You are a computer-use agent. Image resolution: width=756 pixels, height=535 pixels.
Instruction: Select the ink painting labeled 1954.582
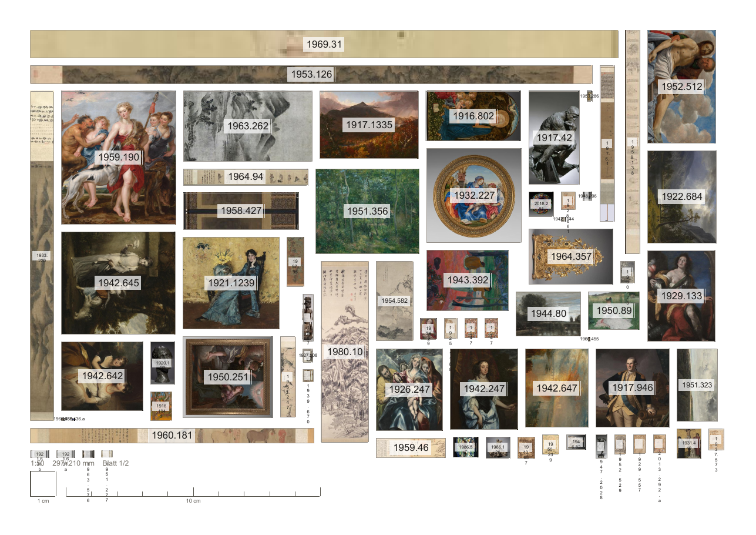click(x=395, y=301)
